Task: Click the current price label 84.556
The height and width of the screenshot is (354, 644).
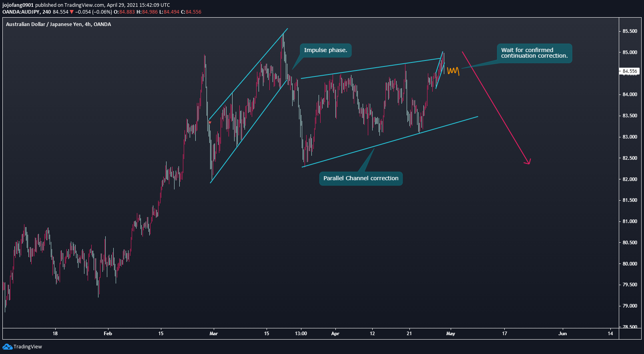Action: (630, 71)
